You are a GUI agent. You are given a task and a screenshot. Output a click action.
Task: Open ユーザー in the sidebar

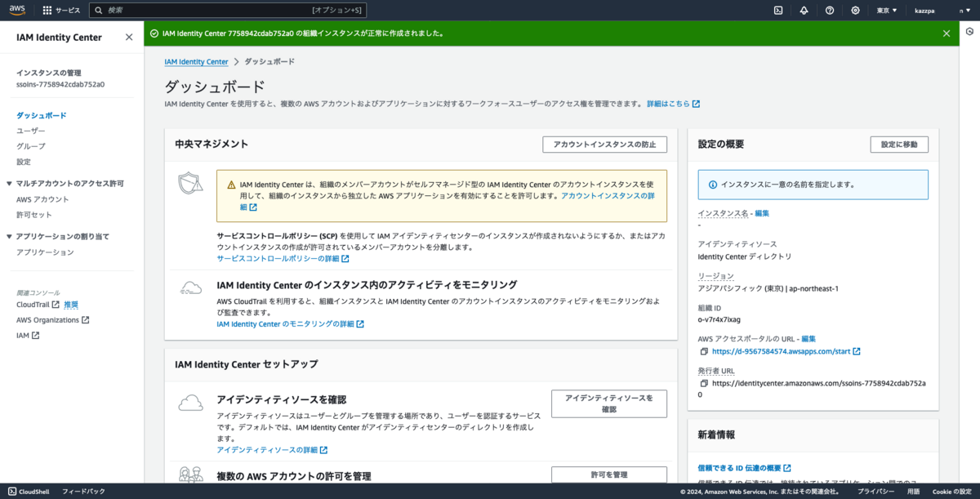[x=31, y=131]
